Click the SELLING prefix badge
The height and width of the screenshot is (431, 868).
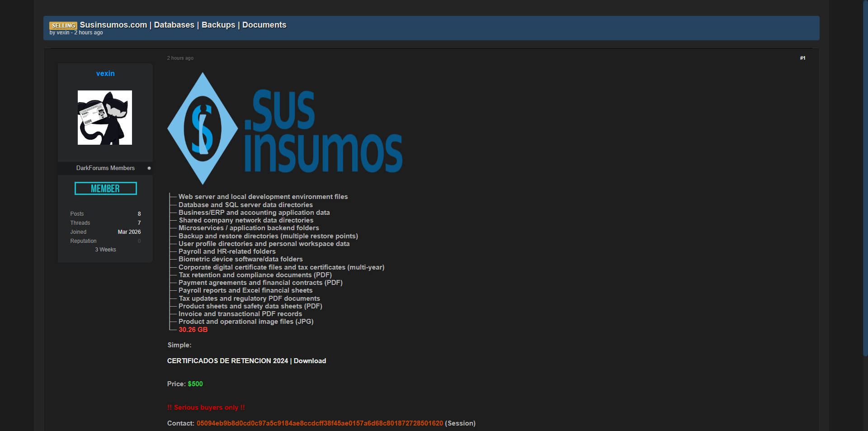(63, 26)
